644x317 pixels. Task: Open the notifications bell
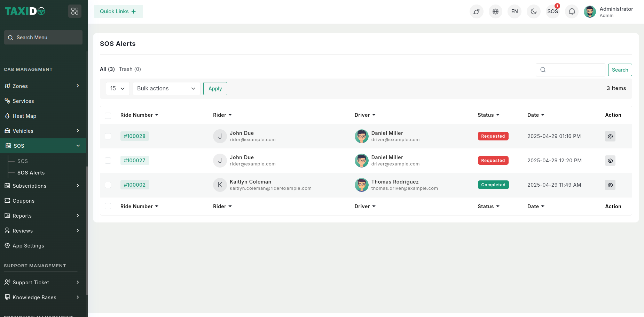click(x=572, y=11)
